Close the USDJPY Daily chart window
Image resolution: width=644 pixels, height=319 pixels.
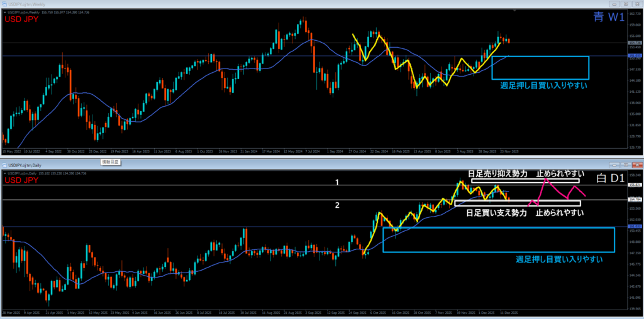(x=636, y=165)
